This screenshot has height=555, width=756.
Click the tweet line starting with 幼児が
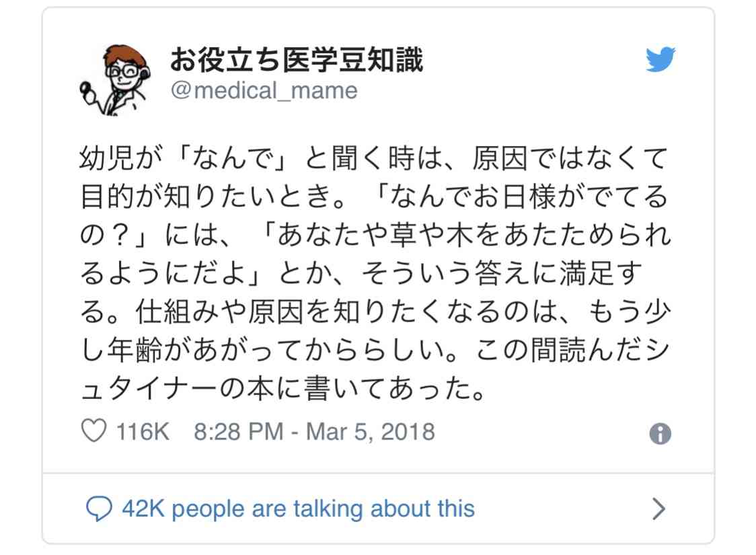pos(374,158)
